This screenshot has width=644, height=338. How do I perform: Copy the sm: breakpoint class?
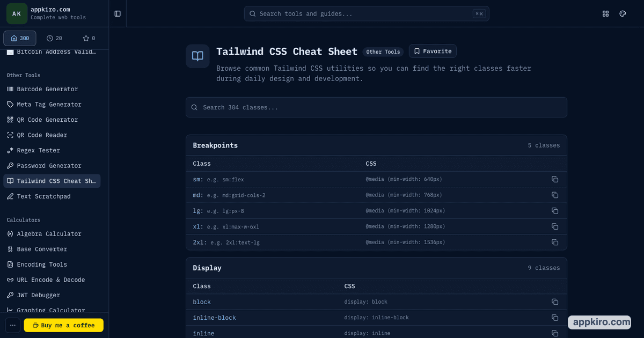(555, 179)
